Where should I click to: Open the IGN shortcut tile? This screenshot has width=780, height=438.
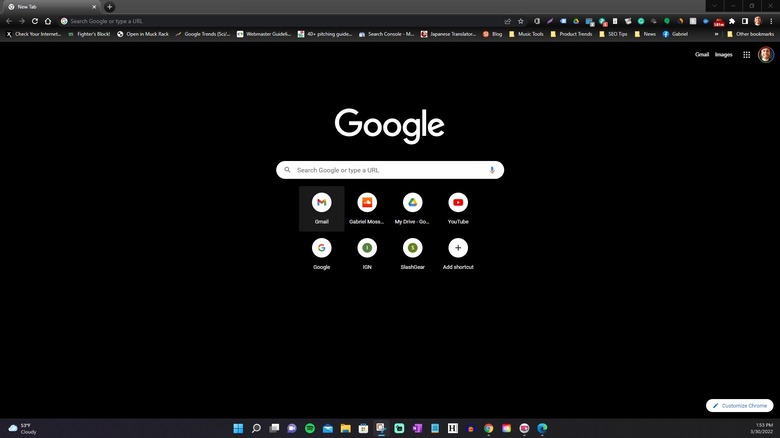coord(367,254)
